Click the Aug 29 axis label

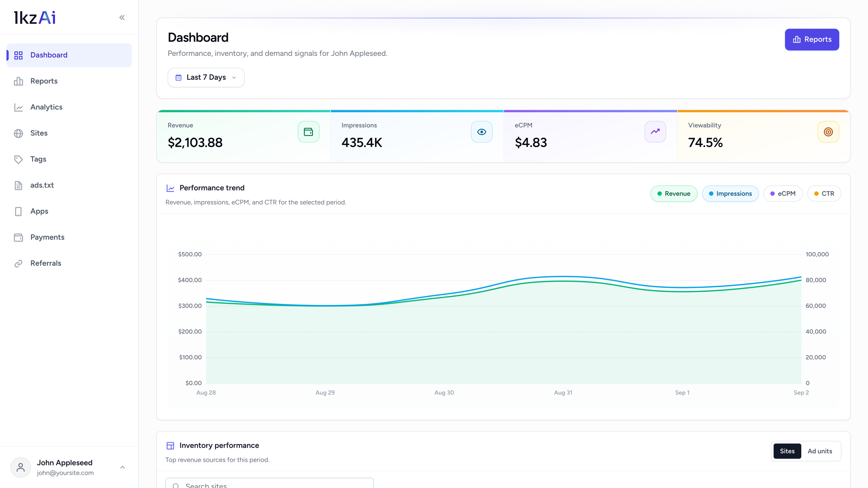click(x=325, y=393)
